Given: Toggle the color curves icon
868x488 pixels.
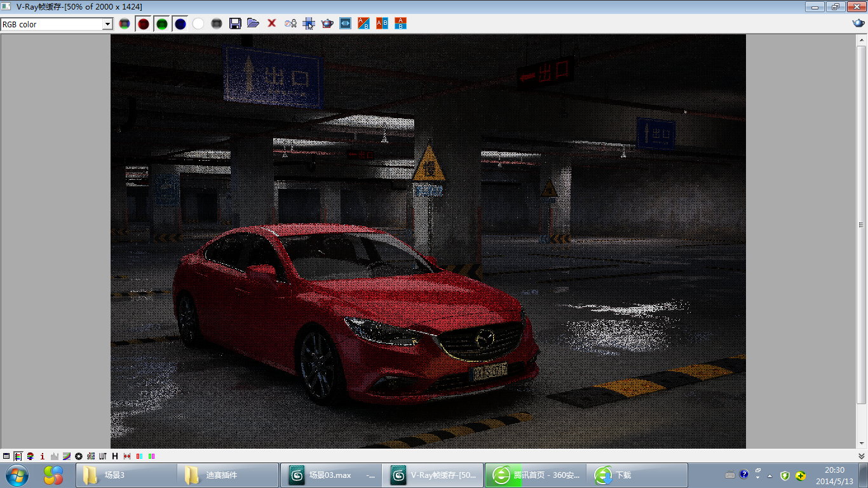Looking at the screenshot, I should (67, 456).
